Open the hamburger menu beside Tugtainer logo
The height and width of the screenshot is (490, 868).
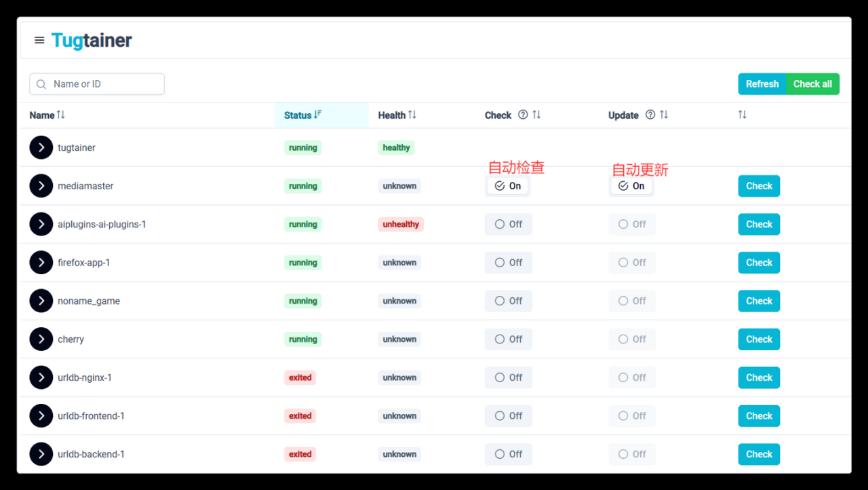[x=39, y=41]
